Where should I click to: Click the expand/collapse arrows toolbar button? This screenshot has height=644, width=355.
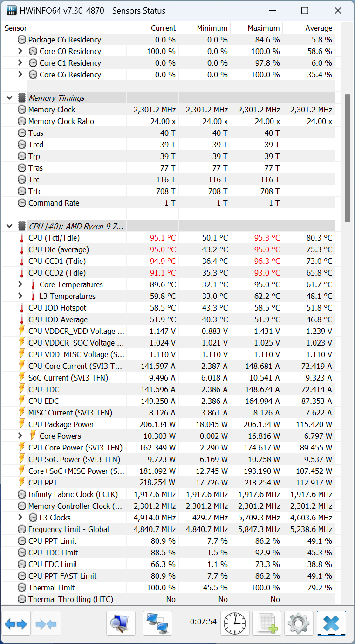(x=16, y=623)
